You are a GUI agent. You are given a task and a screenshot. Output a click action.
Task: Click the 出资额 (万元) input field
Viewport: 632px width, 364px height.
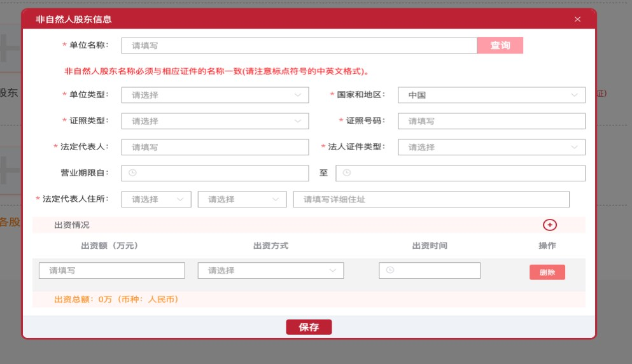coord(112,270)
